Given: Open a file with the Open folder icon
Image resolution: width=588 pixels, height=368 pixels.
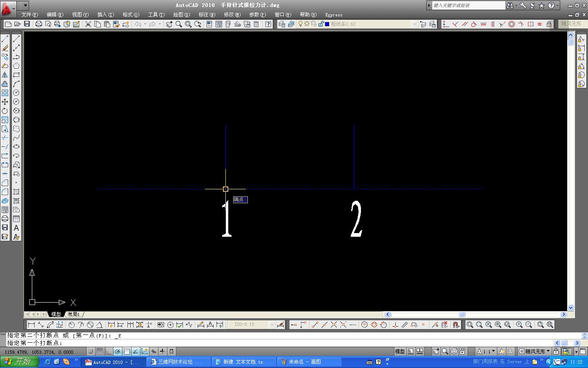Looking at the screenshot, I should pos(17,24).
